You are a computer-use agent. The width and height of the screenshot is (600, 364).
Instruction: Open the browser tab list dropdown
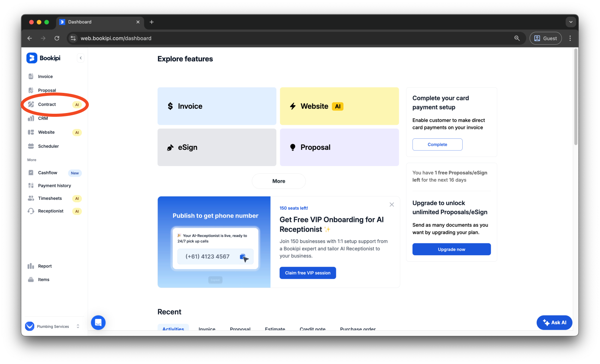[x=570, y=22]
